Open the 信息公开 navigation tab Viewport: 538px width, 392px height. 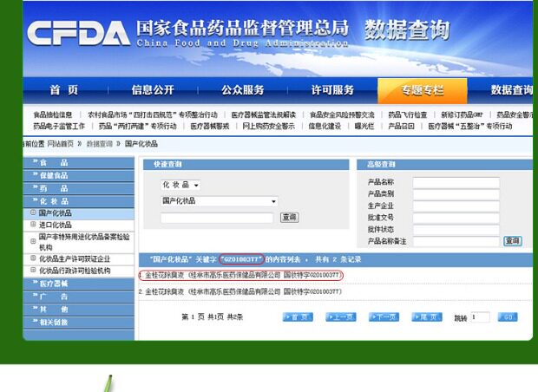(x=153, y=90)
